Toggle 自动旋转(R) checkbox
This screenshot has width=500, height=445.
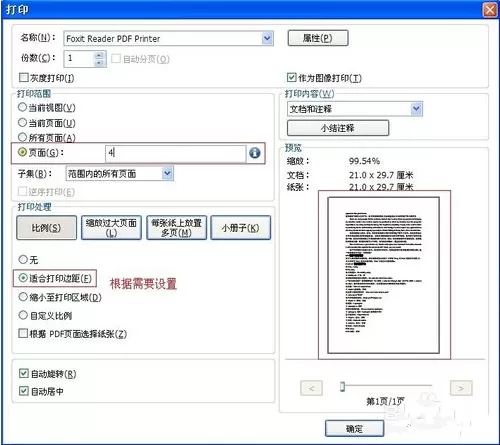24,373
